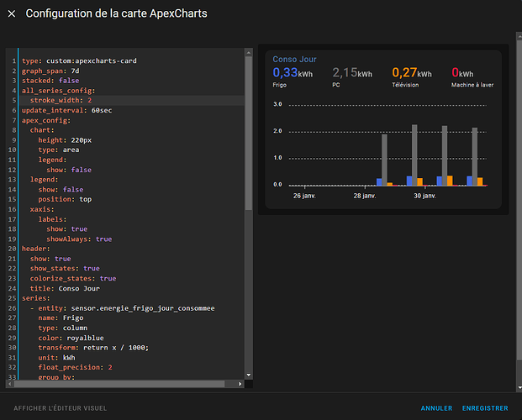Click the '30 janv.' x-axis label

[x=424, y=196]
